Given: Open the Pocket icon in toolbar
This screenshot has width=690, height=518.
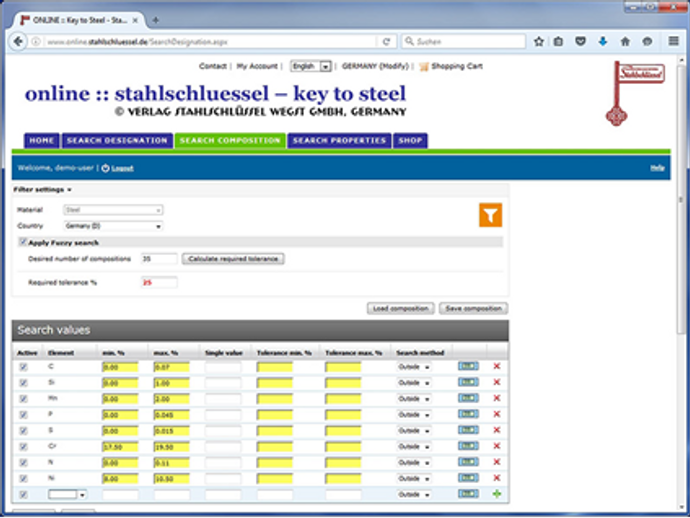Looking at the screenshot, I should pos(580,41).
